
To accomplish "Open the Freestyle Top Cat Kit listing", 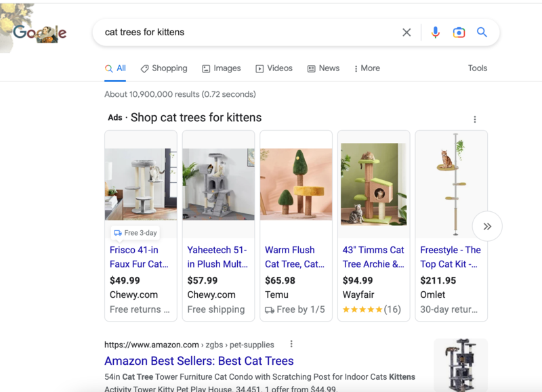I will [x=450, y=257].
